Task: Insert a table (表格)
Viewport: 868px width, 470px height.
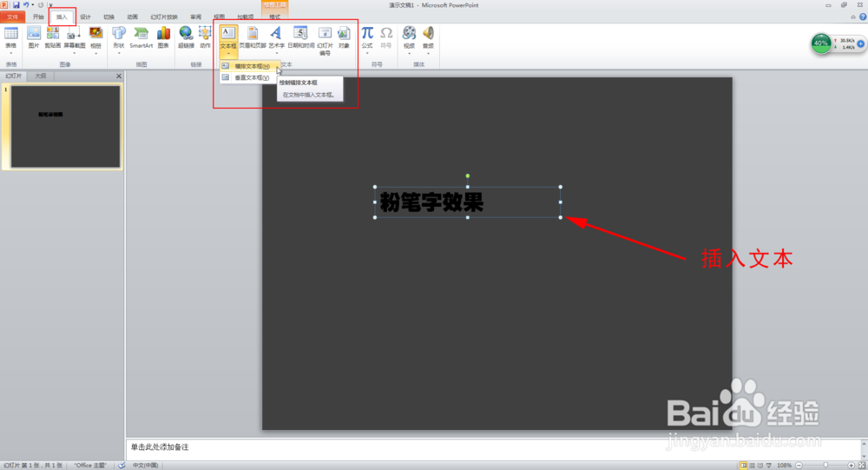Action: (10, 36)
